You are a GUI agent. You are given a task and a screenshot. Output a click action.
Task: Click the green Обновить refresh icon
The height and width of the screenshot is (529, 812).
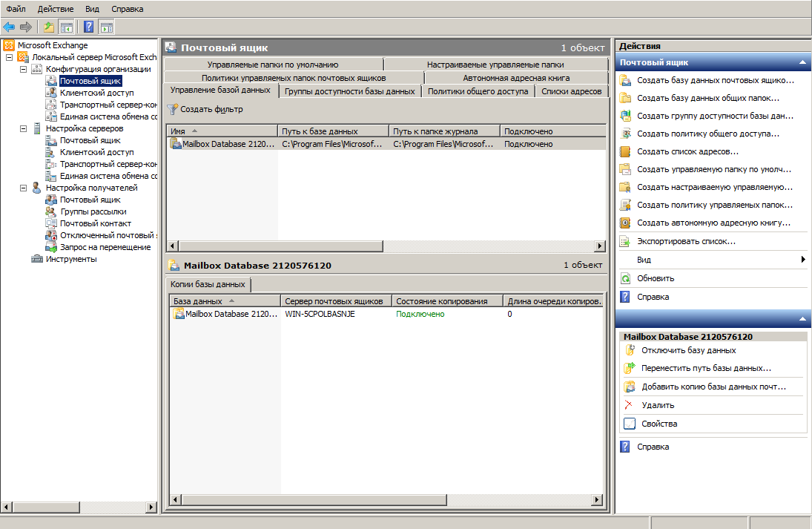[626, 278]
